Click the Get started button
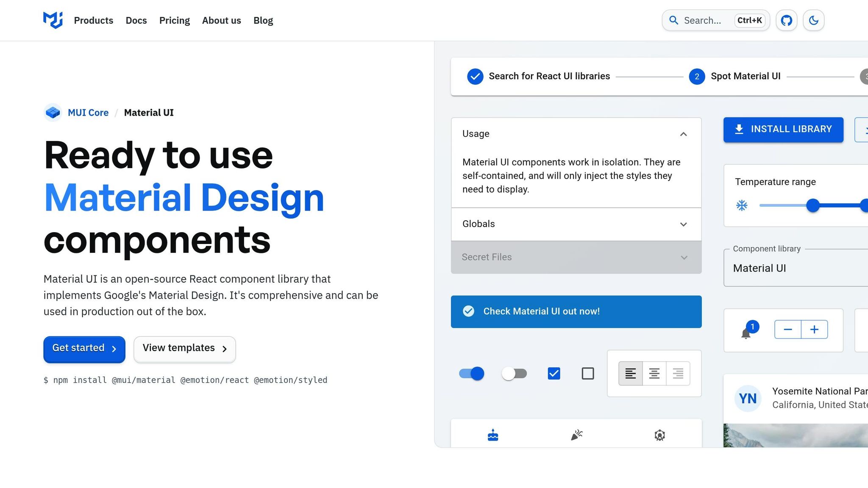 (84, 349)
